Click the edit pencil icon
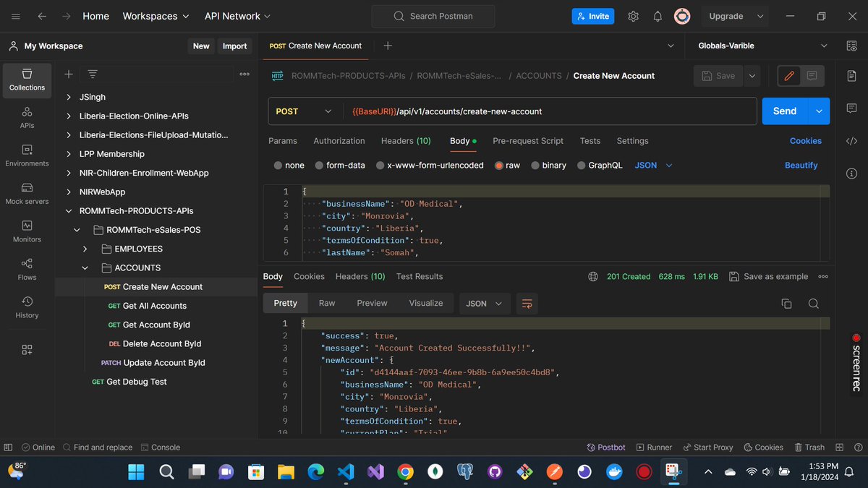Viewport: 868px width, 488px height. (789, 75)
